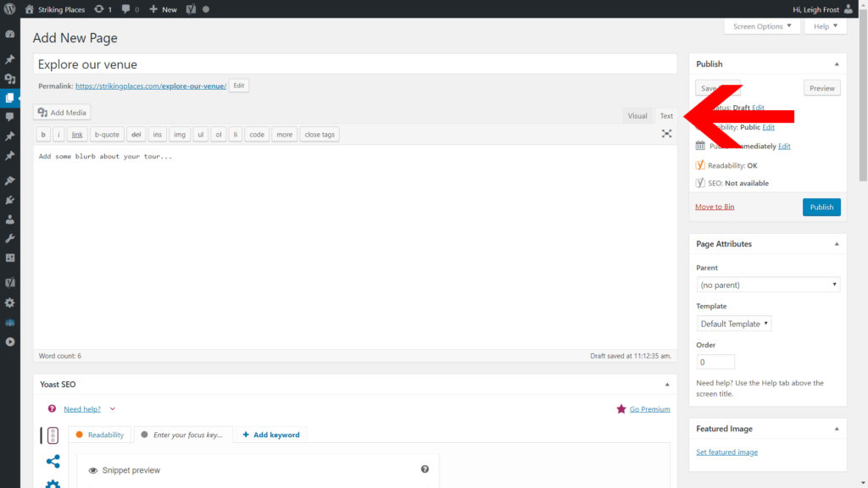Open the explore-our-venue permalink URL
Viewport: 868px width, 488px height.
coord(151,86)
